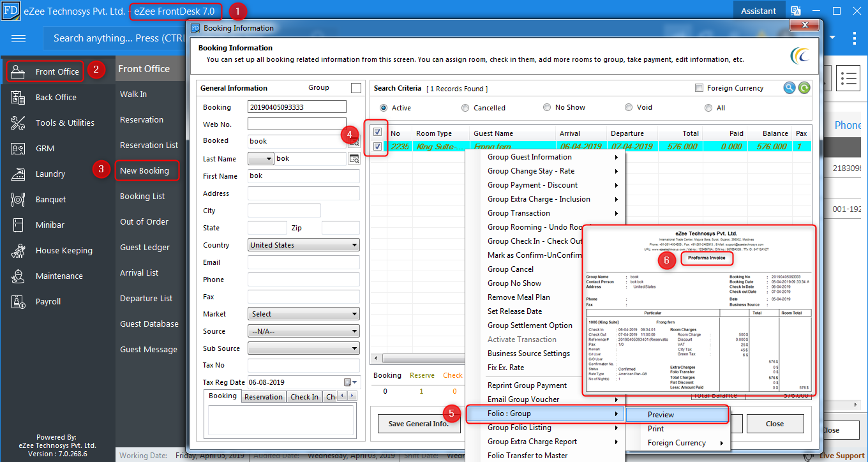This screenshot has width=868, height=462.
Task: Select the Active radio button
Action: [x=384, y=108]
